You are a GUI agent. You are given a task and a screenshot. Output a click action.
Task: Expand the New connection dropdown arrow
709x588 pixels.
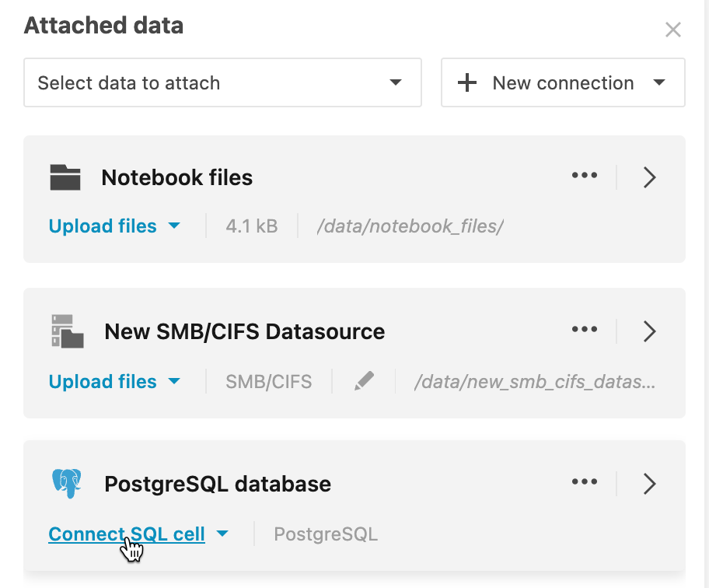(659, 82)
